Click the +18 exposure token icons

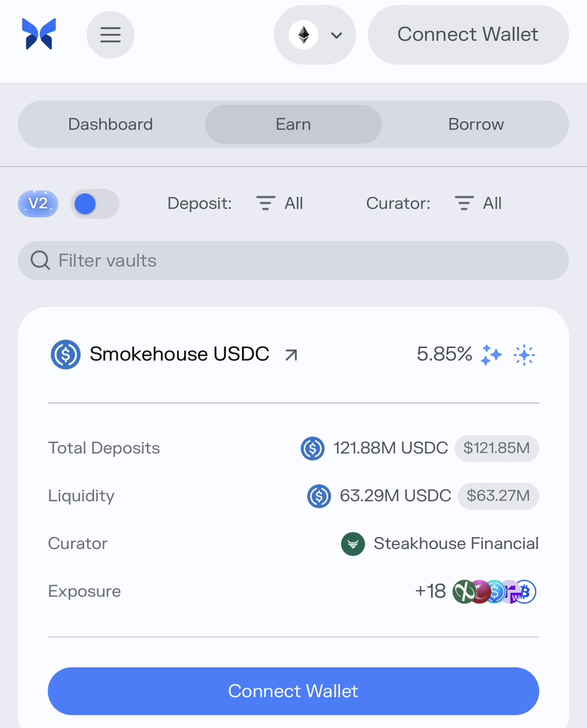tap(494, 591)
